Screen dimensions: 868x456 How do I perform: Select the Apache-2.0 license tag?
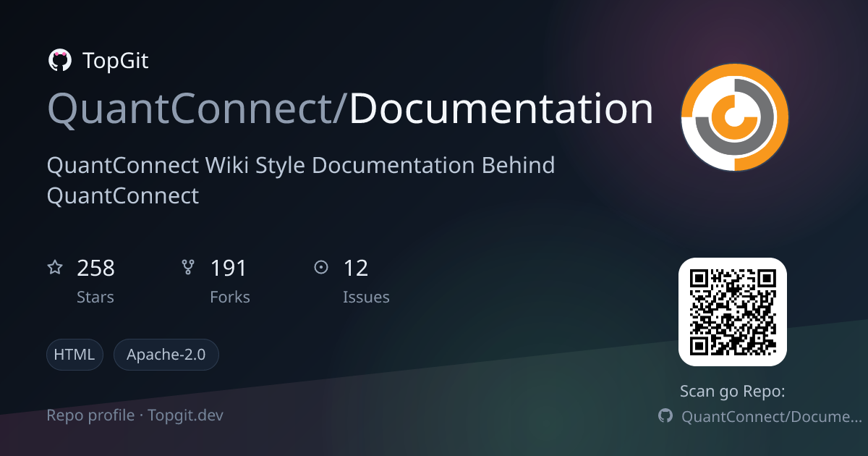[166, 355]
